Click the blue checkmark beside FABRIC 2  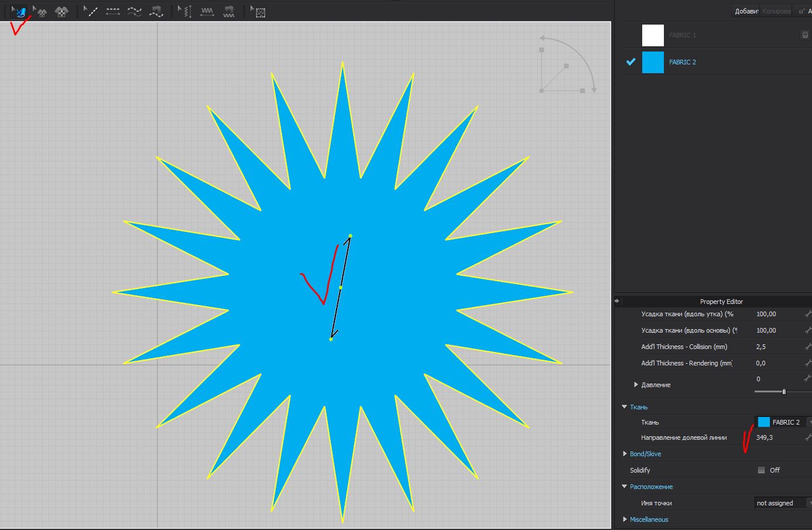[x=631, y=61]
